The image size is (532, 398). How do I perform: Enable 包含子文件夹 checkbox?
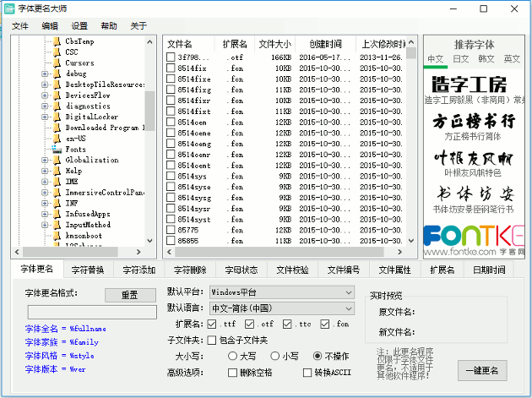click(x=212, y=341)
